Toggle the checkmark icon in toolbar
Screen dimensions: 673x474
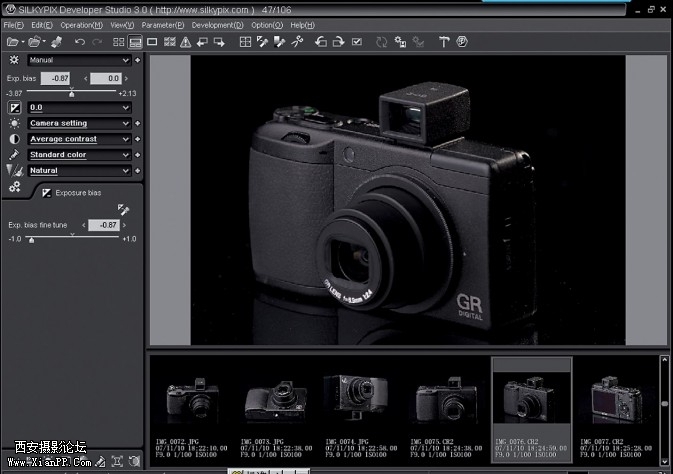[x=357, y=42]
